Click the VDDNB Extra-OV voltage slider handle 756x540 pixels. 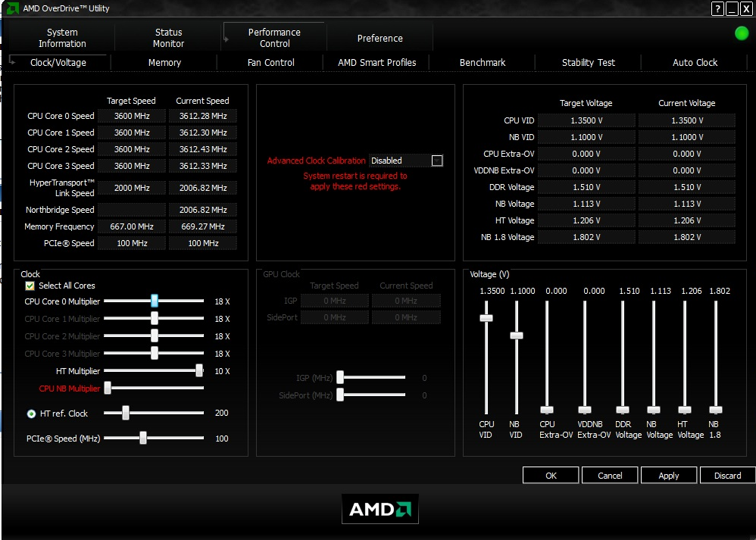coord(584,410)
